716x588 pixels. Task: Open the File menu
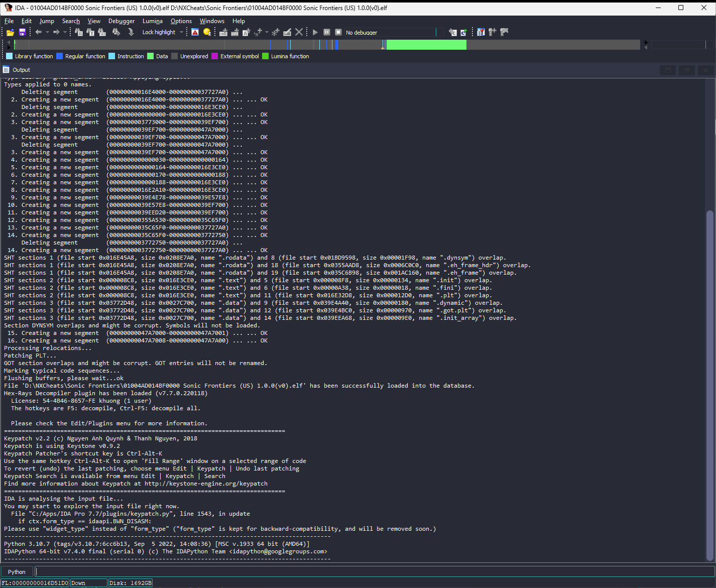(9, 21)
